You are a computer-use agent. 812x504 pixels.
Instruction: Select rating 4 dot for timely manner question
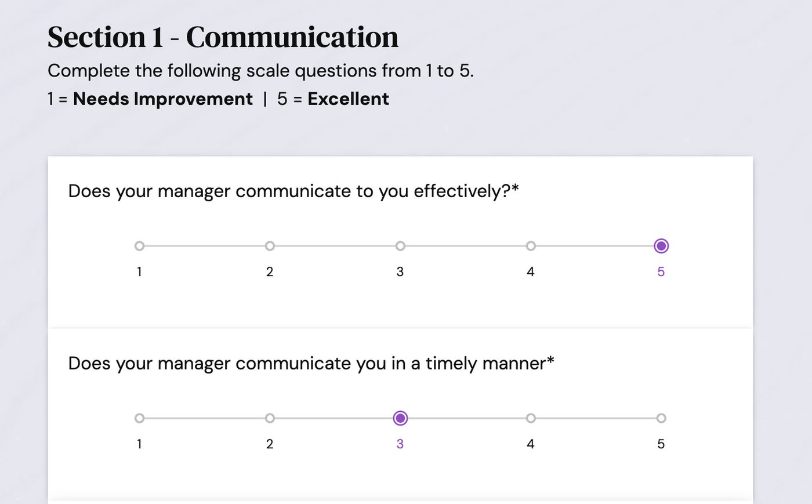click(531, 418)
